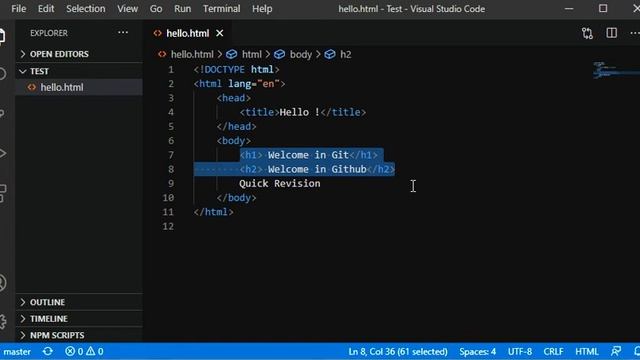Open the View menu
Image resolution: width=640 pixels, height=360 pixels.
[127, 9]
